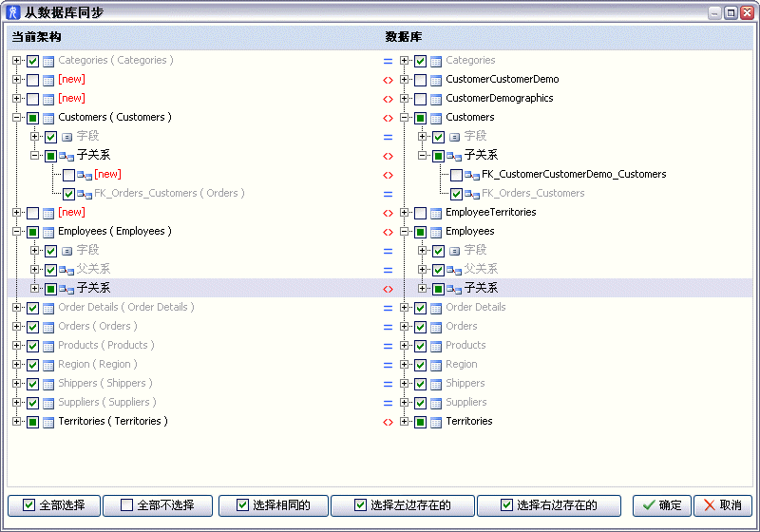
Task: Uncheck the Categories ( Categories ) checkbox
Action: point(32,61)
